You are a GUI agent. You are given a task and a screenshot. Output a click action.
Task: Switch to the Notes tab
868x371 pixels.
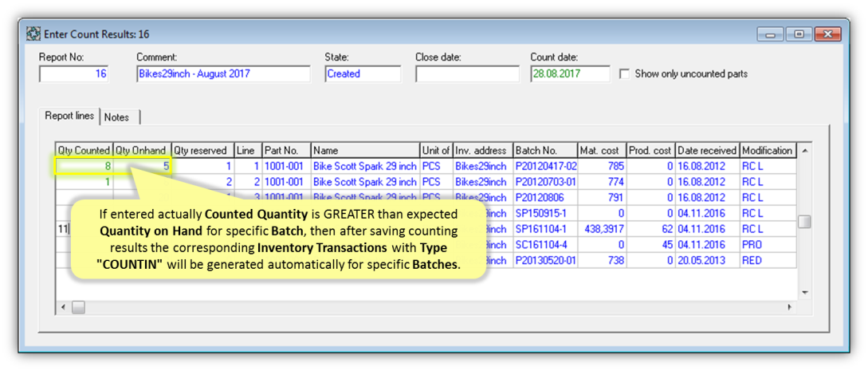(x=117, y=117)
